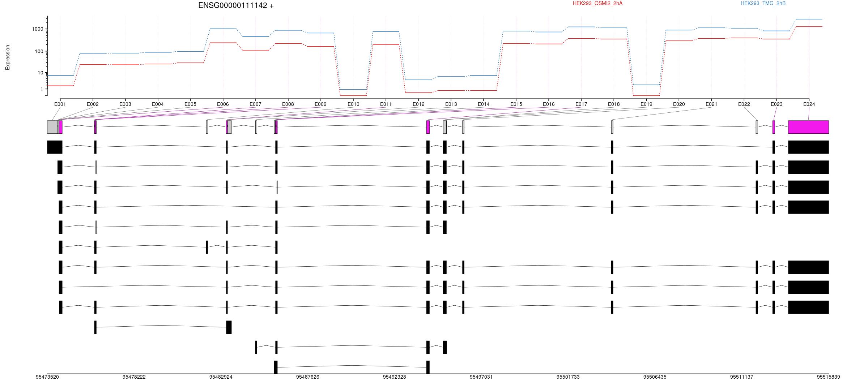Click exon label E002

tap(93, 104)
